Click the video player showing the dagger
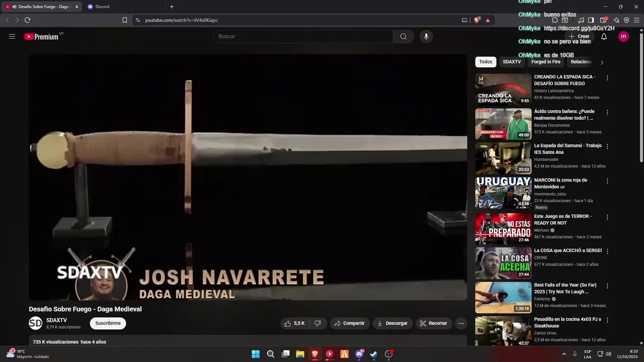Viewport: 644px width, 362px height. coord(248,177)
